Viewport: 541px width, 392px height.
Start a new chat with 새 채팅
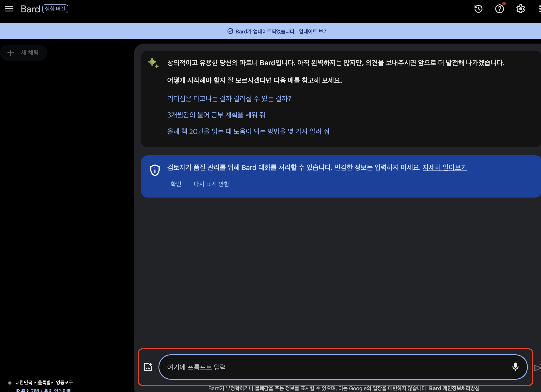(24, 53)
